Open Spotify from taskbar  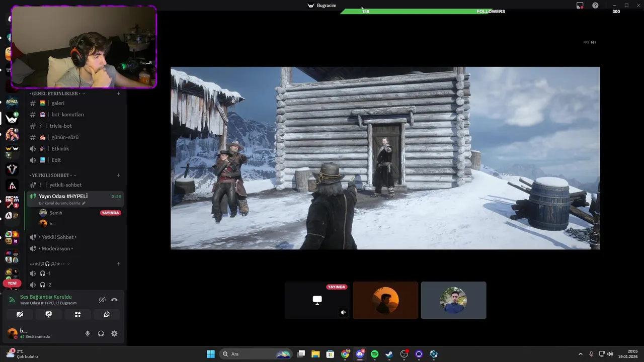coord(374,354)
